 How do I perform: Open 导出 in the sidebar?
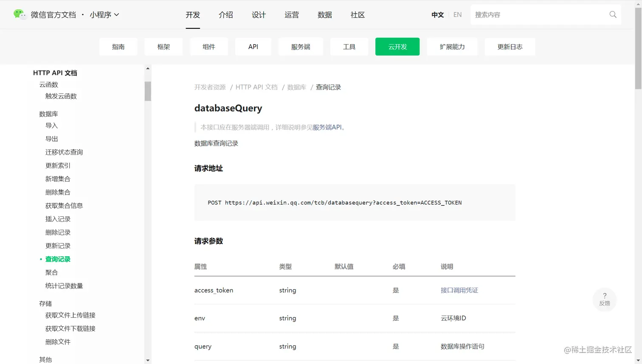click(51, 139)
